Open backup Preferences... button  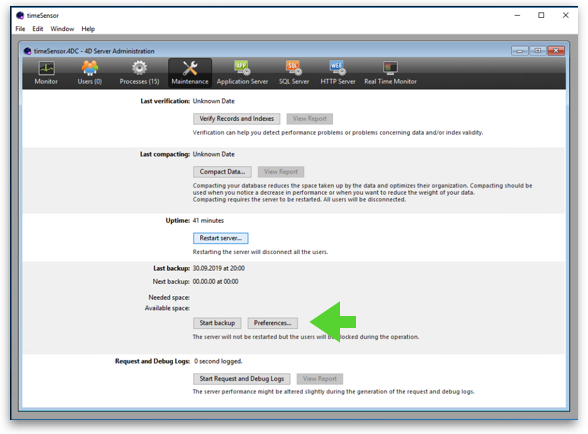click(x=273, y=323)
